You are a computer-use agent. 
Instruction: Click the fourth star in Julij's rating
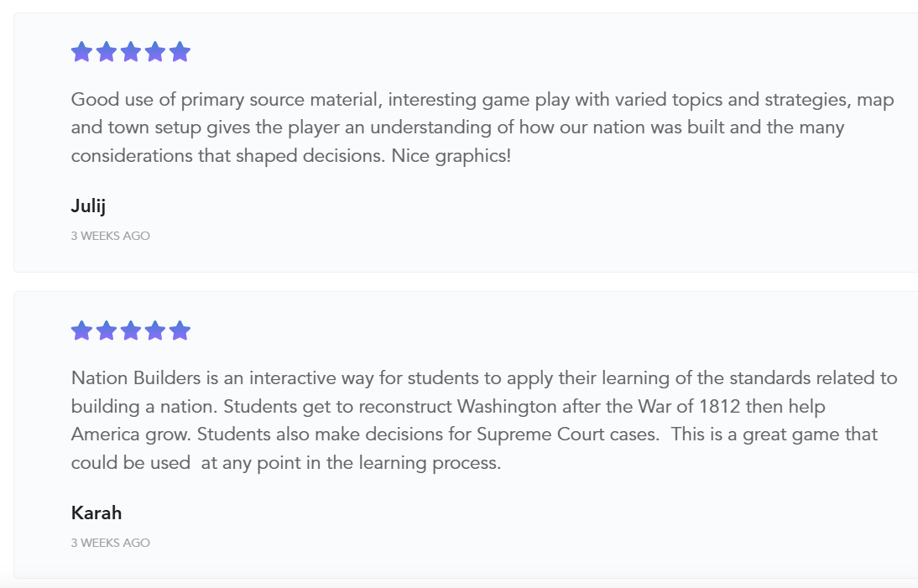pos(155,53)
